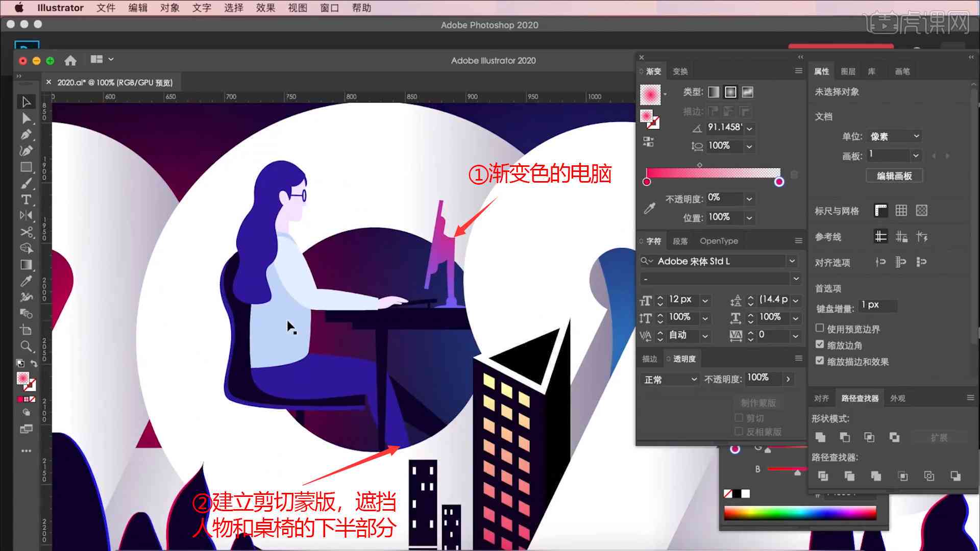The image size is (980, 551).
Task: Open the 窗口 menu
Action: 329,8
